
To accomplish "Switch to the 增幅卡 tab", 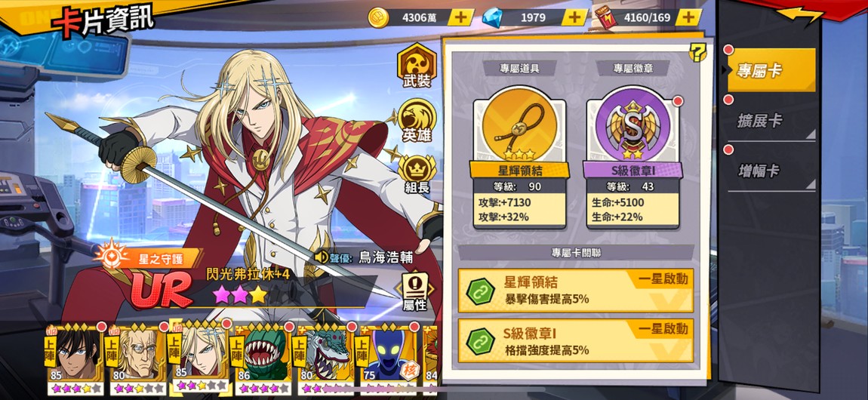I will point(771,171).
